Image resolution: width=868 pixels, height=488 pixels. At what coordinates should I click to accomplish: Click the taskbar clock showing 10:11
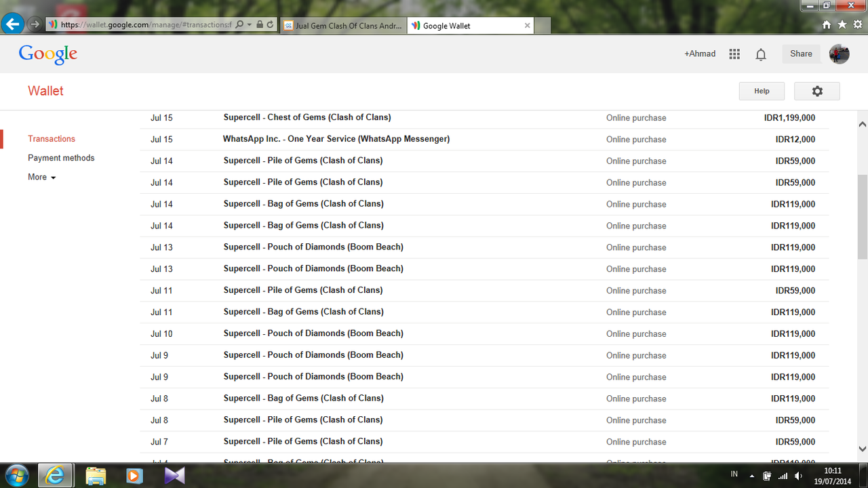pos(832,475)
